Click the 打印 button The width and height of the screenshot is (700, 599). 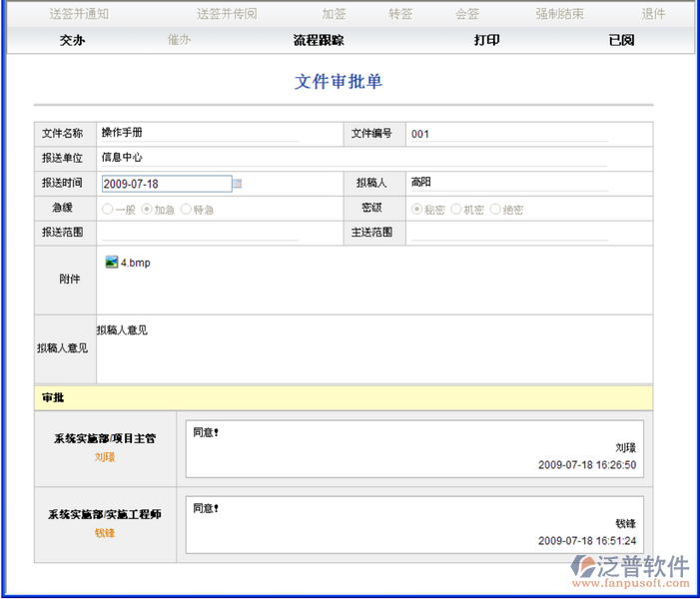pos(486,40)
